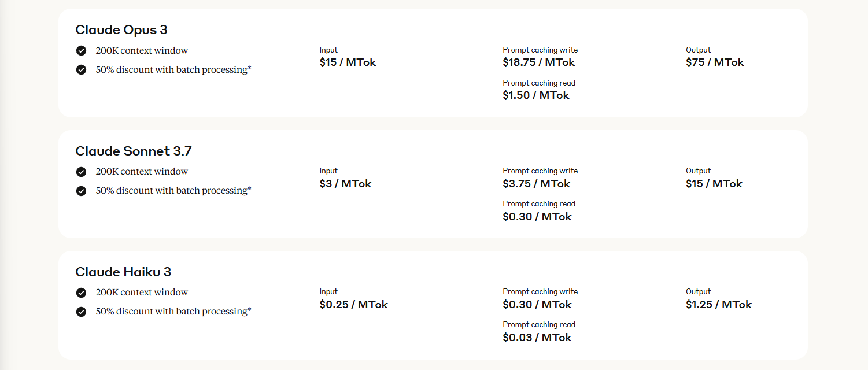
Task: Click Haiku 3 input price $0.25 / MTok
Action: click(x=354, y=305)
